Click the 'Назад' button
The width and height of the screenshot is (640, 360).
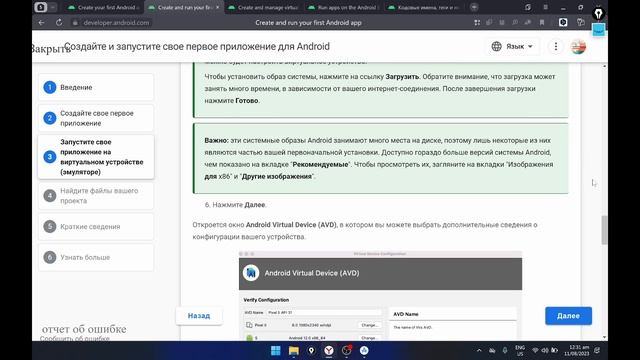tap(199, 316)
